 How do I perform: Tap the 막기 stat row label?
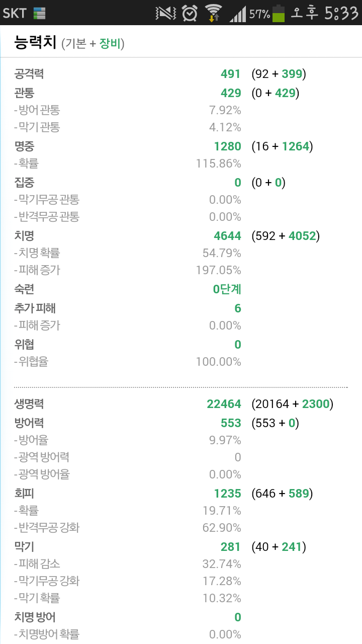coord(24,547)
